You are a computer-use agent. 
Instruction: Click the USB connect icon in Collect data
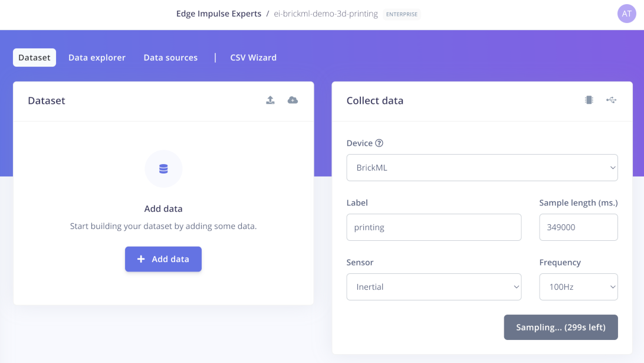(611, 100)
